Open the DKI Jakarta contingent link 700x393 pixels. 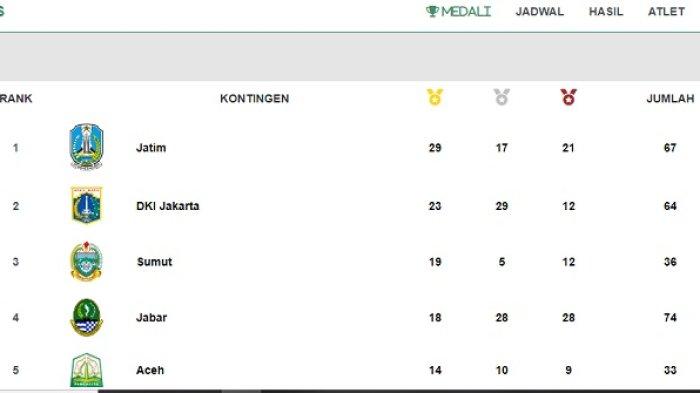pos(167,206)
